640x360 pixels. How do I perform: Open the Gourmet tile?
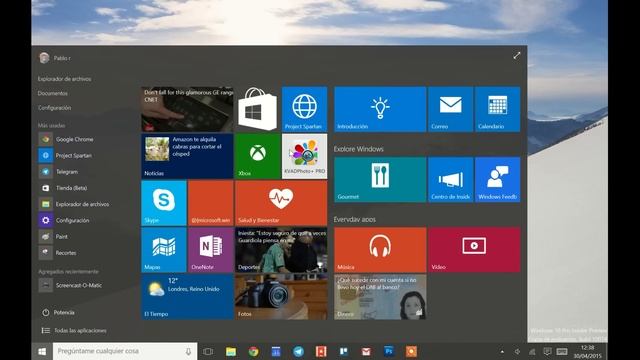point(380,180)
